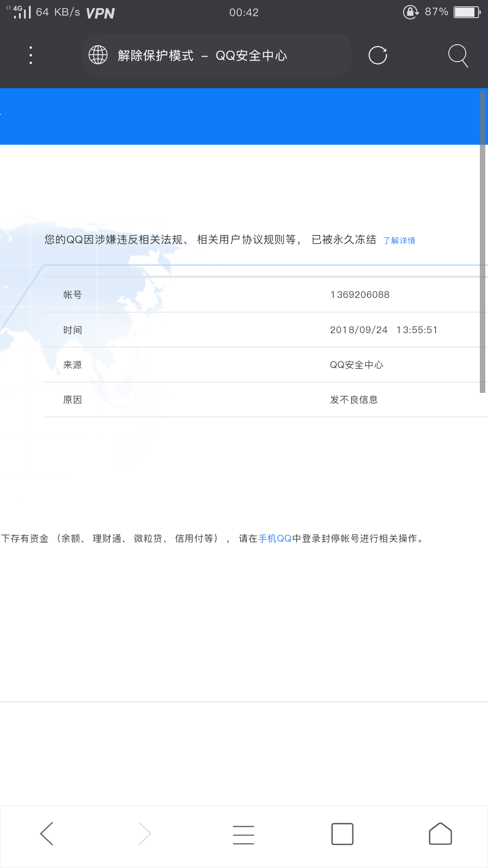Image resolution: width=488 pixels, height=868 pixels.
Task: Tap the account number 1369206088
Action: click(360, 295)
